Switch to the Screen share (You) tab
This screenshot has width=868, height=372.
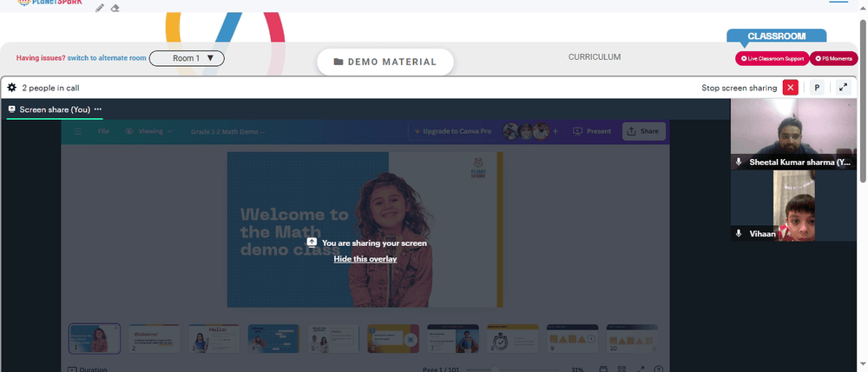click(x=55, y=110)
